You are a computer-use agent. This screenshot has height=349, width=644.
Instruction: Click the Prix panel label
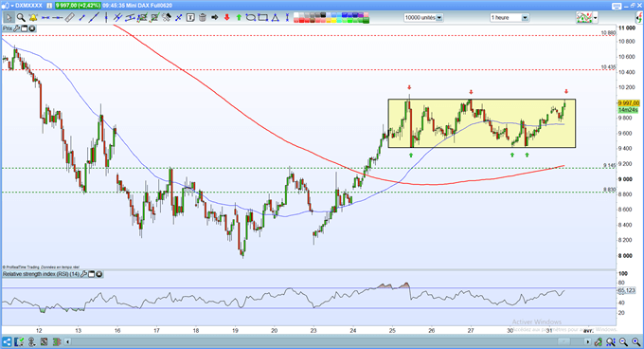click(x=8, y=28)
